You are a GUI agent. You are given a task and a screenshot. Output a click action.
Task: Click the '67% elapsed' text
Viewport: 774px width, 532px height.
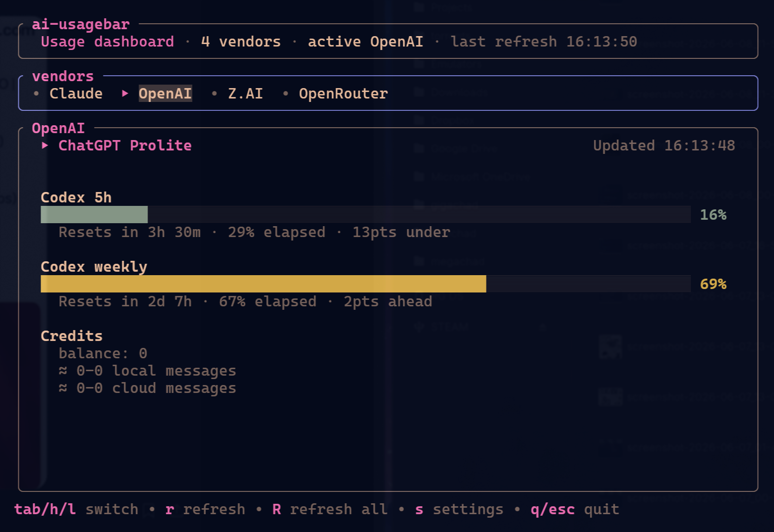[x=268, y=301]
